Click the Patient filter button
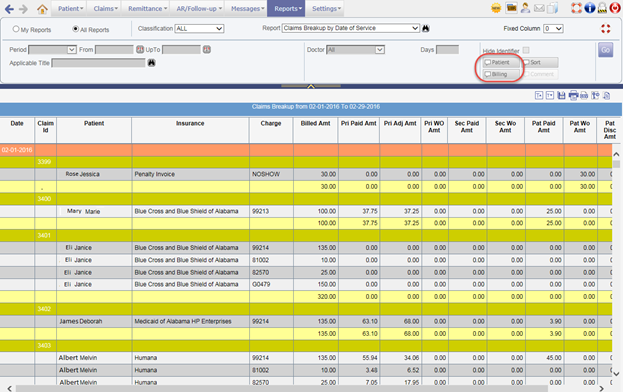 click(x=501, y=62)
